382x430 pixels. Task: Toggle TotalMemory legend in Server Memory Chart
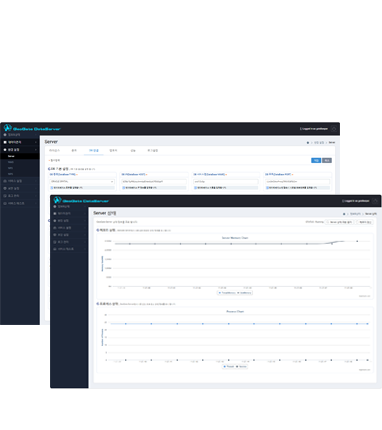(x=227, y=293)
